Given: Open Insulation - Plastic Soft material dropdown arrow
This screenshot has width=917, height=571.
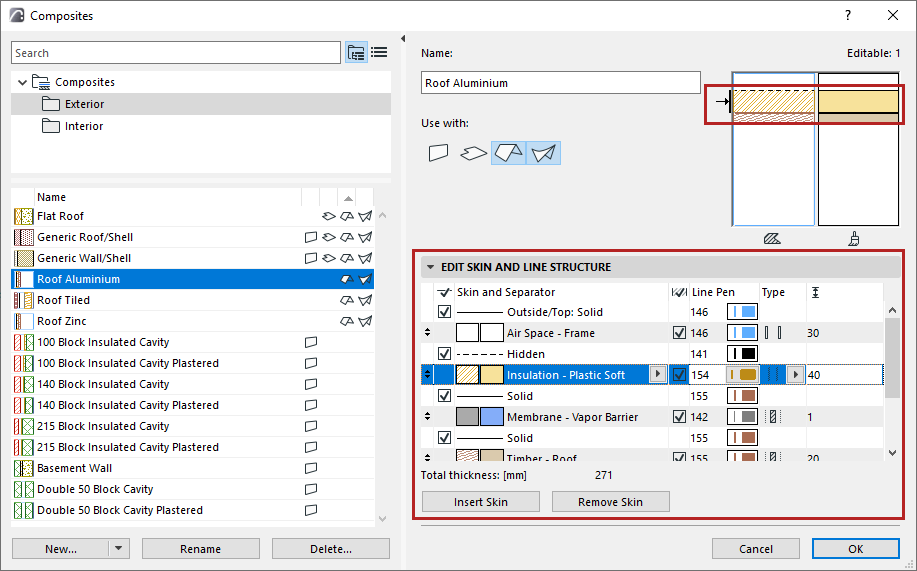Looking at the screenshot, I should tap(658, 374).
